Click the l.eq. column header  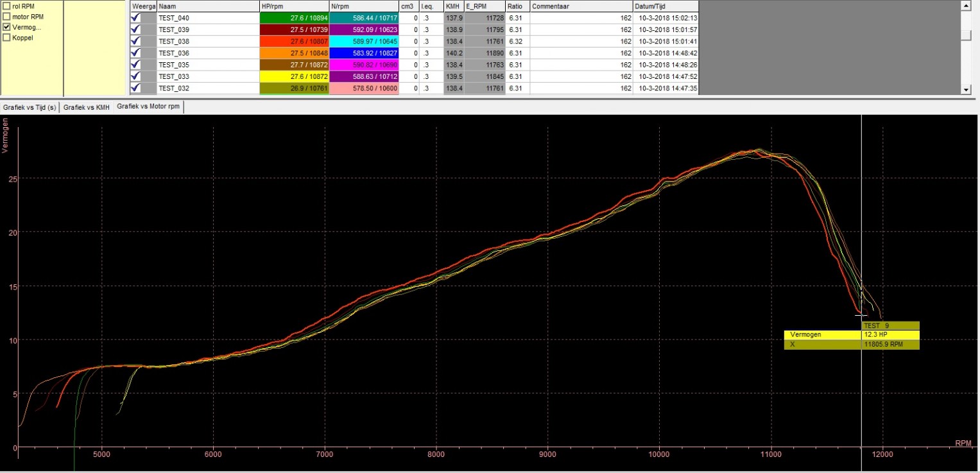(431, 6)
